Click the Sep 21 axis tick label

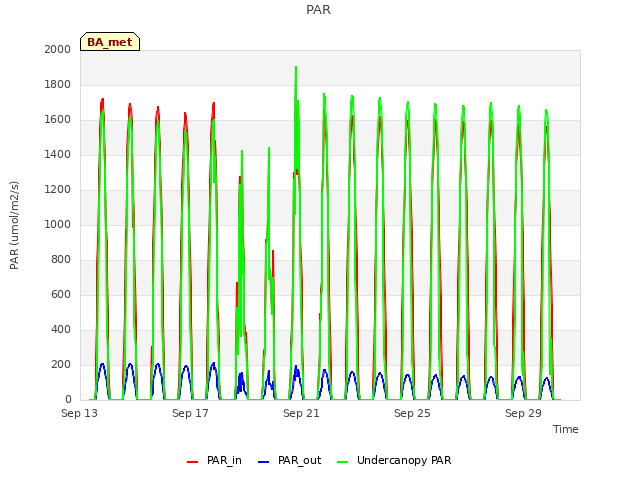(301, 413)
